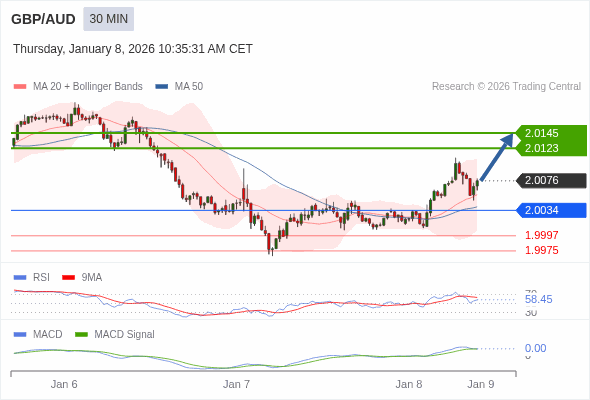This screenshot has width=590, height=400.
Task: Click the MACD Signal legend label
Action: (x=124, y=335)
